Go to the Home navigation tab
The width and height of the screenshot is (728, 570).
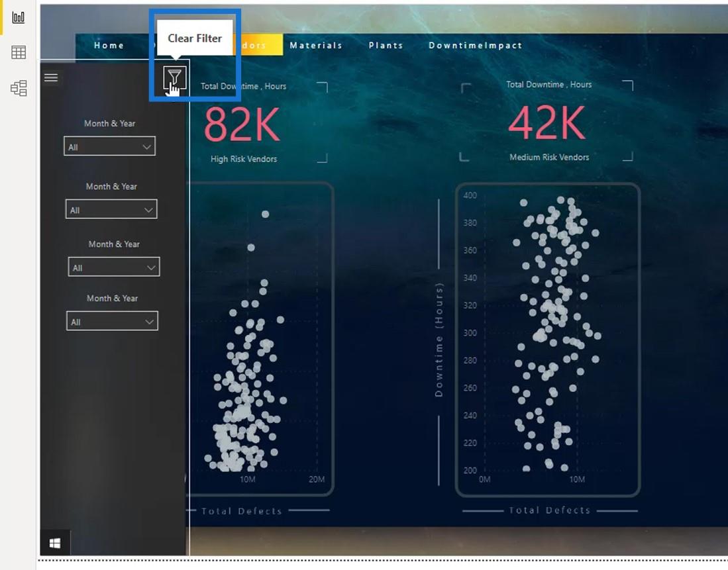pyautogui.click(x=109, y=46)
